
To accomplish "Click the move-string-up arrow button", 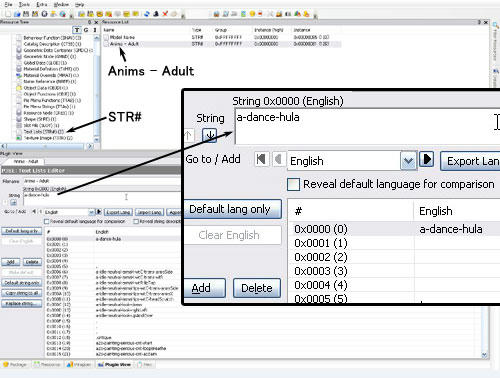I will (189, 135).
